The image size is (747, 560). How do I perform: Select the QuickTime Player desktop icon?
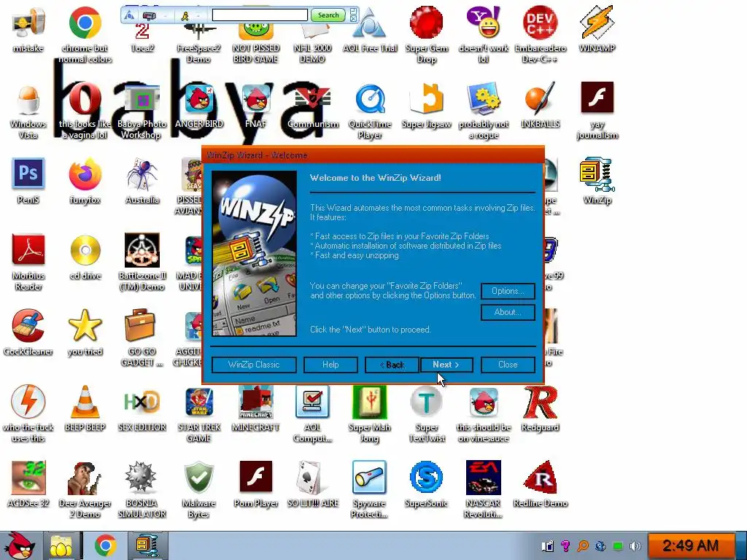point(370,111)
